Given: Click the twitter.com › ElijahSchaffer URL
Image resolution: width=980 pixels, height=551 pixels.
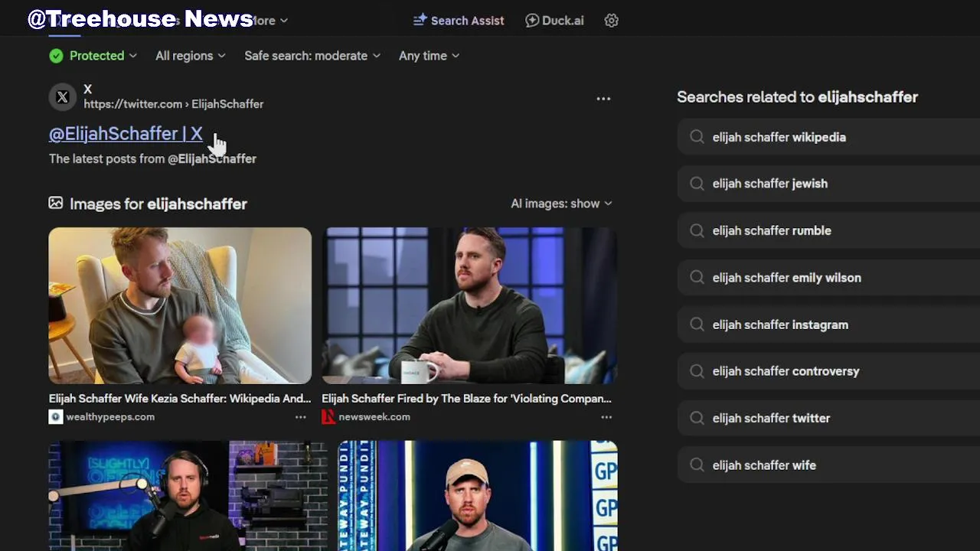Looking at the screenshot, I should [x=173, y=104].
